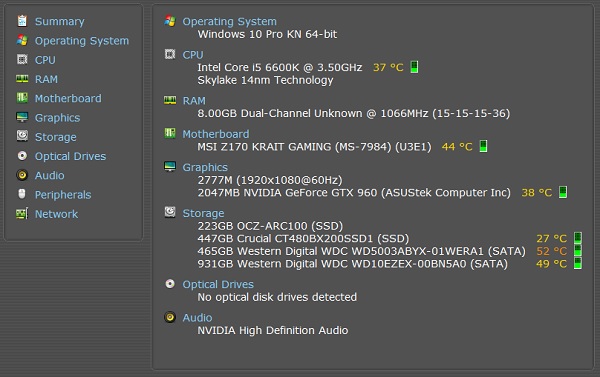Click the Audio speaker icon in sidebar
The width and height of the screenshot is (600, 377).
click(x=22, y=175)
